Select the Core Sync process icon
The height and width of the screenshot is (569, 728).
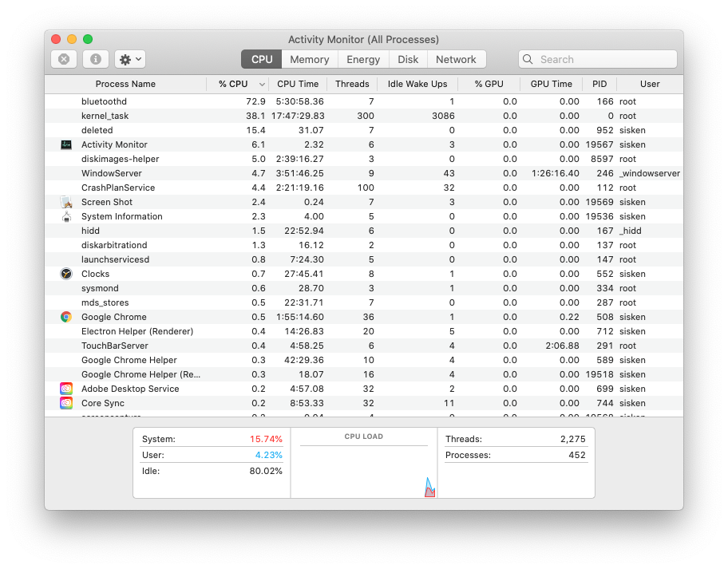click(x=67, y=403)
